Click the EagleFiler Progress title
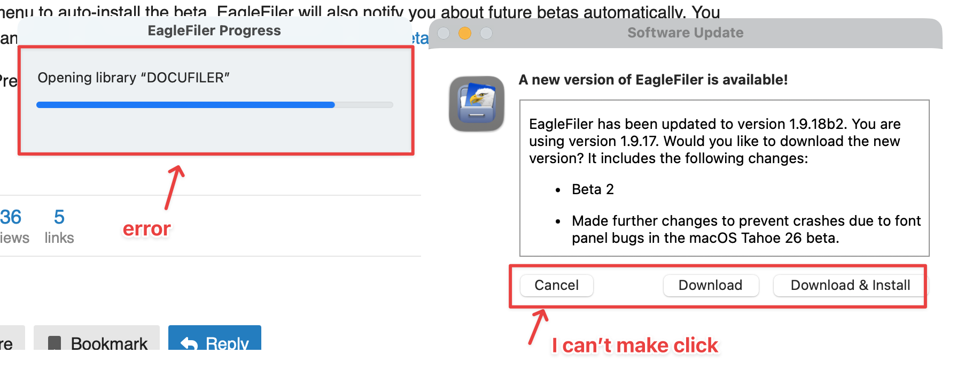The image size is (980, 368). coord(214,31)
